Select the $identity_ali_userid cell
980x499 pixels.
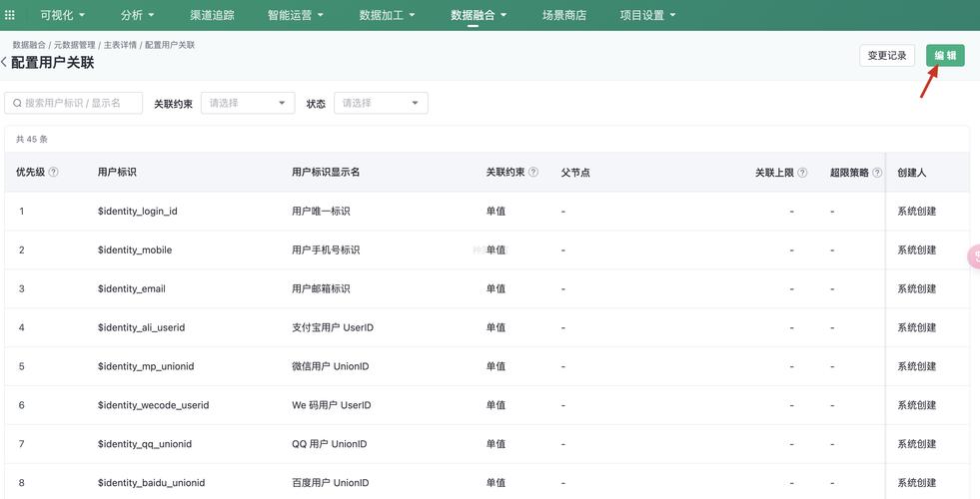[141, 327]
